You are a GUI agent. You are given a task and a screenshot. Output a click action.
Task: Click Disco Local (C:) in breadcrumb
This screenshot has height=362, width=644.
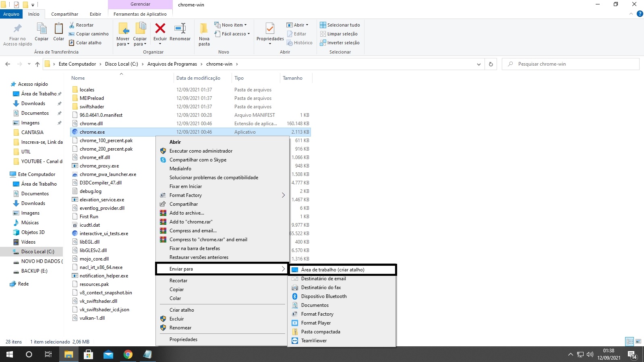(121, 64)
